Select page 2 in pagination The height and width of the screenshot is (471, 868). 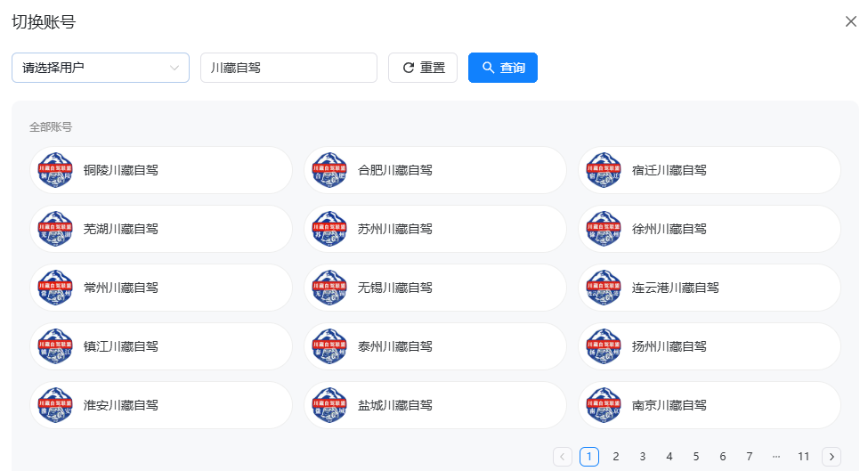pos(615,457)
